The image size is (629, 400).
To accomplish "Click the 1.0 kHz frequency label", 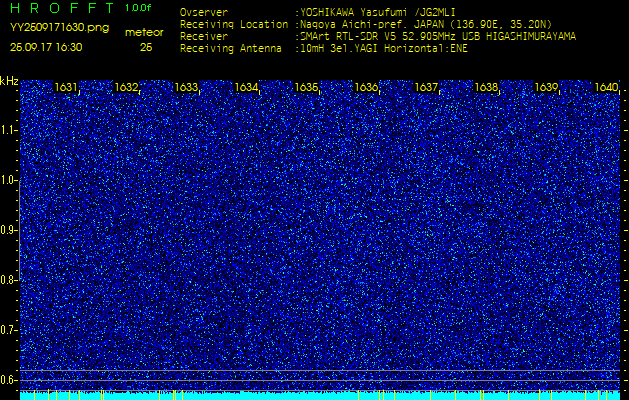I will click(8, 180).
